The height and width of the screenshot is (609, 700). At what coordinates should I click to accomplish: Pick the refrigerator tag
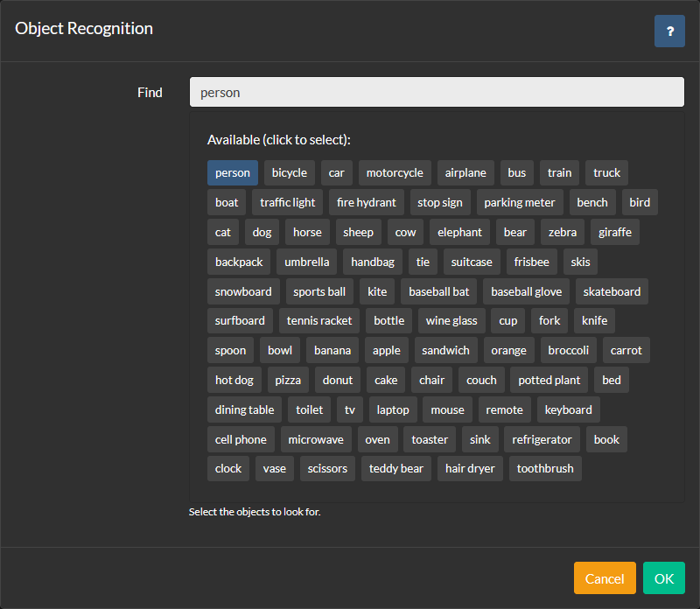point(542,440)
